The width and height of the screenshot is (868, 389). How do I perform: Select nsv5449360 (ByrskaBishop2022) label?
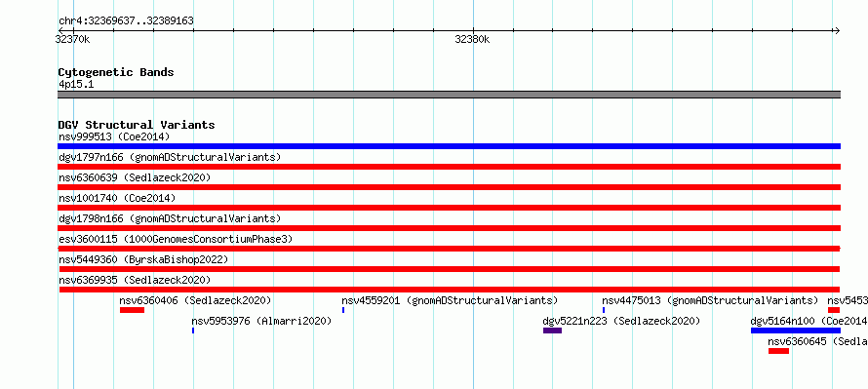tap(143, 259)
